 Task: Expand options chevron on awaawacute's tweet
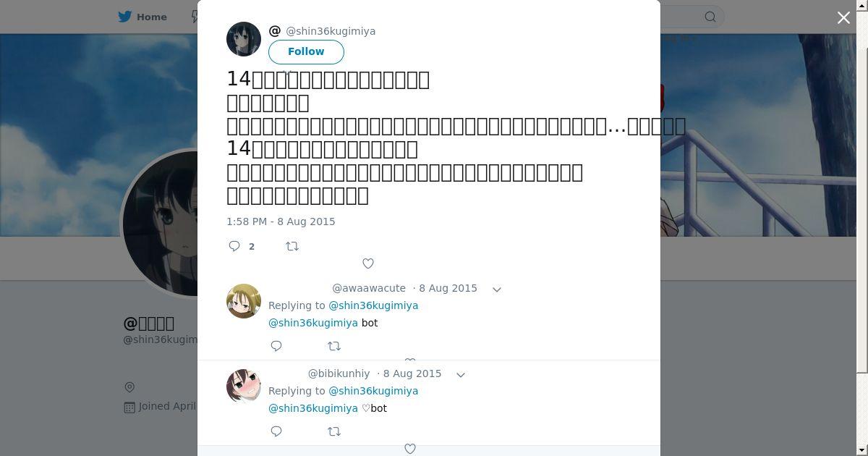pos(497,290)
